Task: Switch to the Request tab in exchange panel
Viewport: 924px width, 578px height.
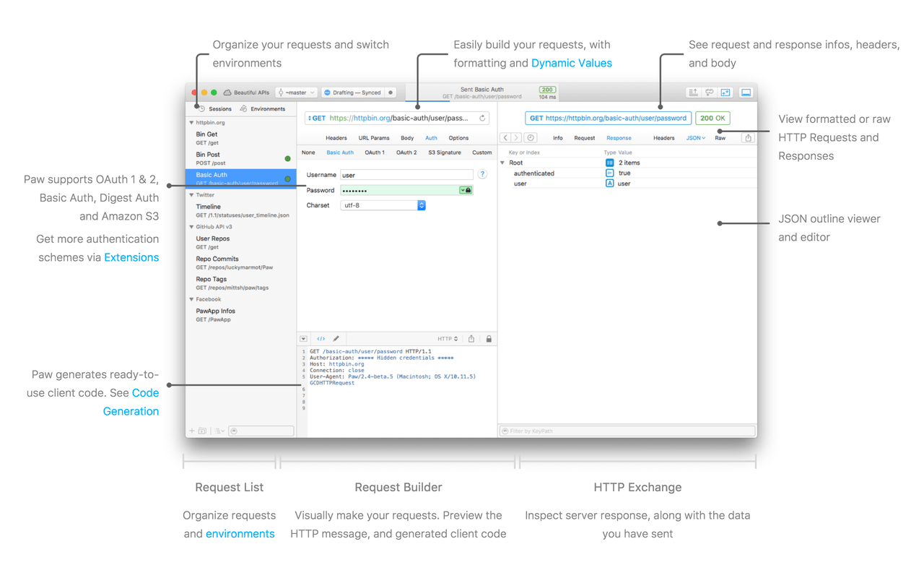Action: tap(585, 138)
